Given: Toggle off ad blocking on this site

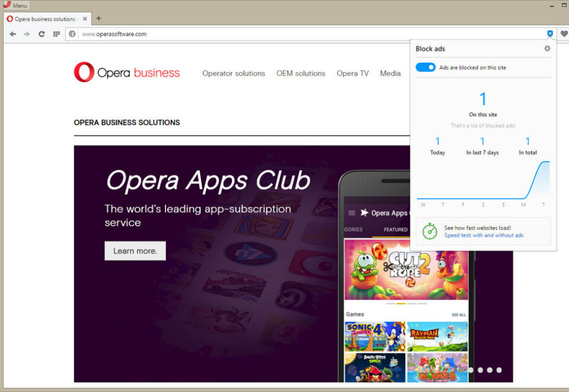Looking at the screenshot, I should pos(426,68).
